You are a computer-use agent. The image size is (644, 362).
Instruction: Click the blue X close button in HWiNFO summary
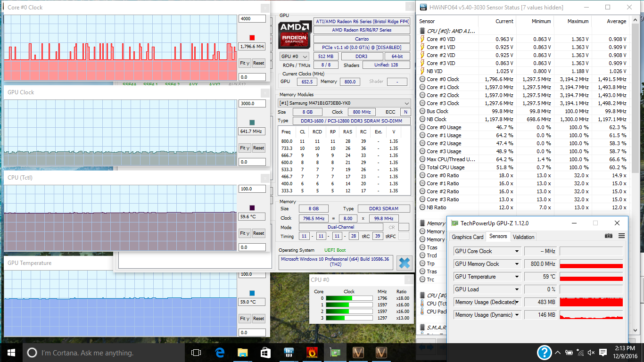tap(404, 263)
